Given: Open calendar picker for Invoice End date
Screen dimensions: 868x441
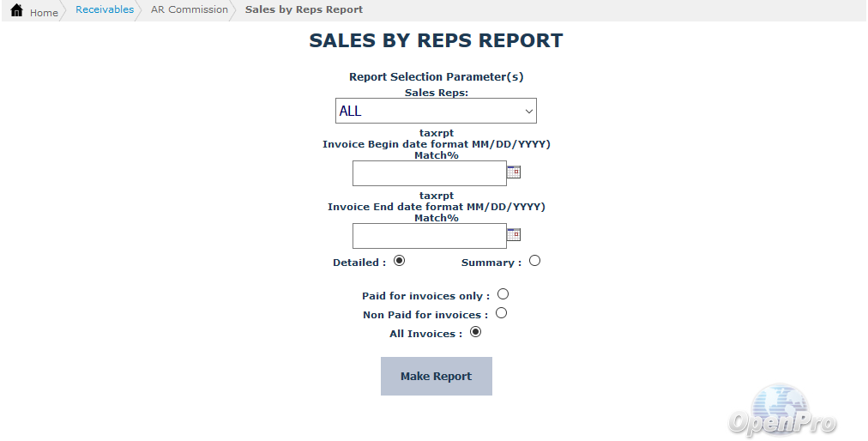Looking at the screenshot, I should coord(514,235).
